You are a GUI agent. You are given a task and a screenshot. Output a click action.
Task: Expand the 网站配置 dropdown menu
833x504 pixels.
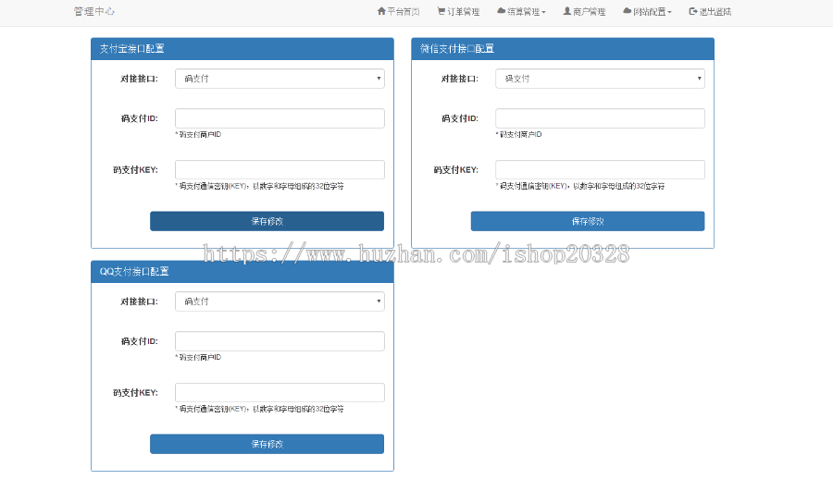647,12
